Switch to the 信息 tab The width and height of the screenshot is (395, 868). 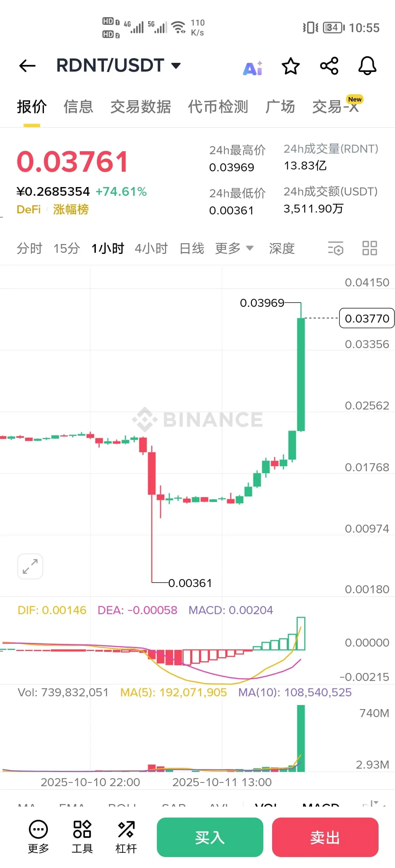78,107
